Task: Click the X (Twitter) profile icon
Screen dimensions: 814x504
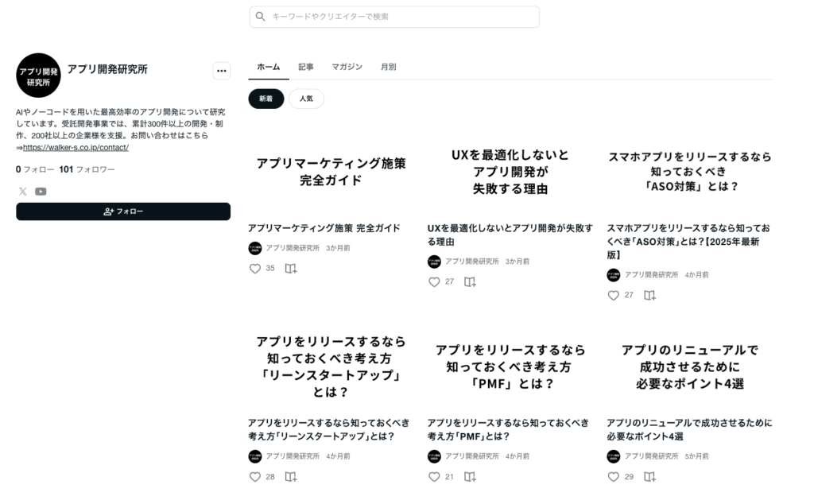Action: click(22, 191)
